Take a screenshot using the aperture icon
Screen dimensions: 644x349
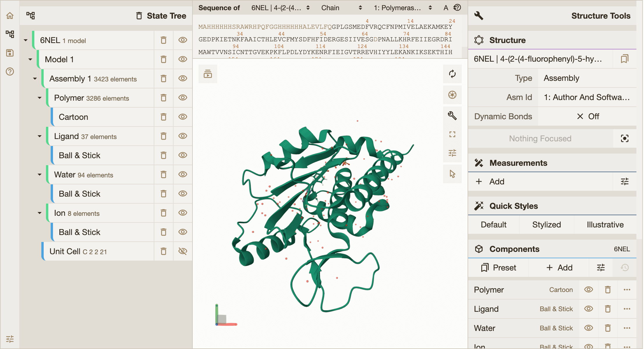tap(452, 95)
